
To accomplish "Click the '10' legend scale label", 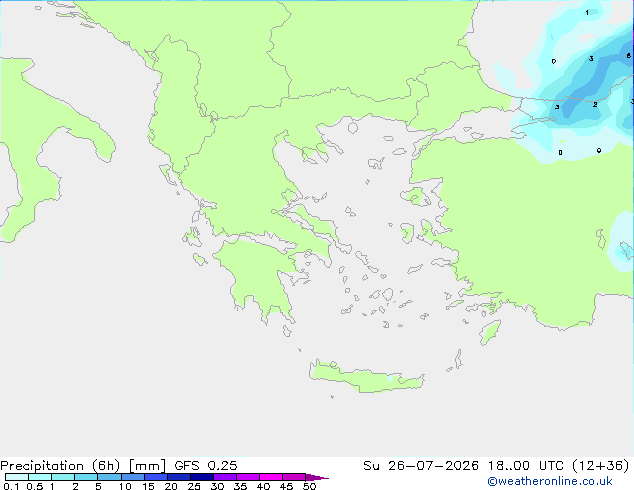I will 125,486.
